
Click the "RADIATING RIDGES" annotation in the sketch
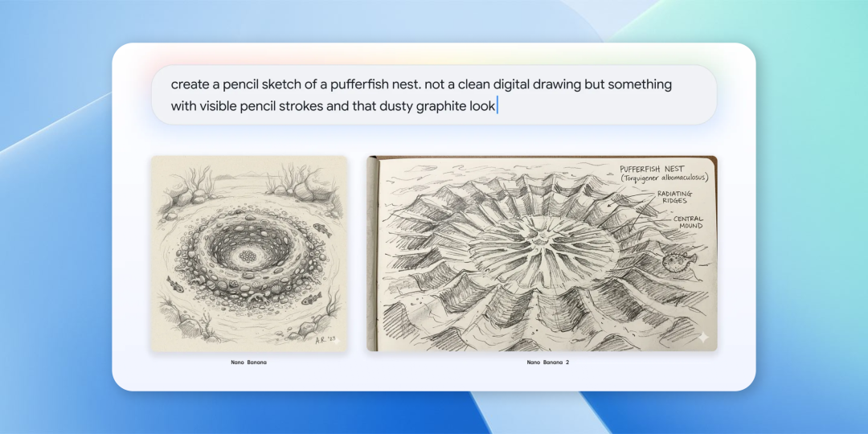(x=675, y=198)
